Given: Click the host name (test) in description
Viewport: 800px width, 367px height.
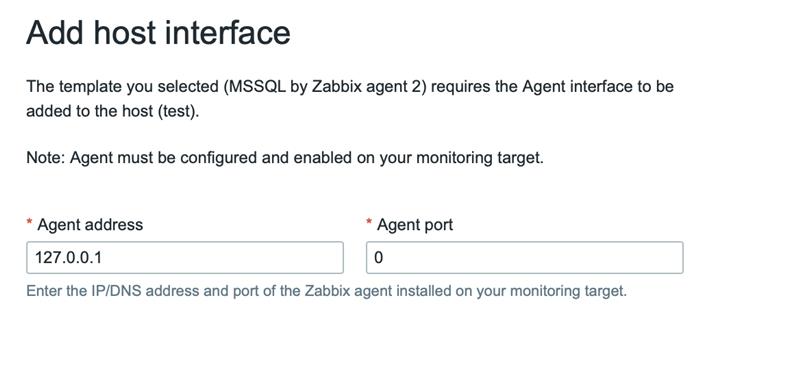Looking at the screenshot, I should click(x=177, y=111).
